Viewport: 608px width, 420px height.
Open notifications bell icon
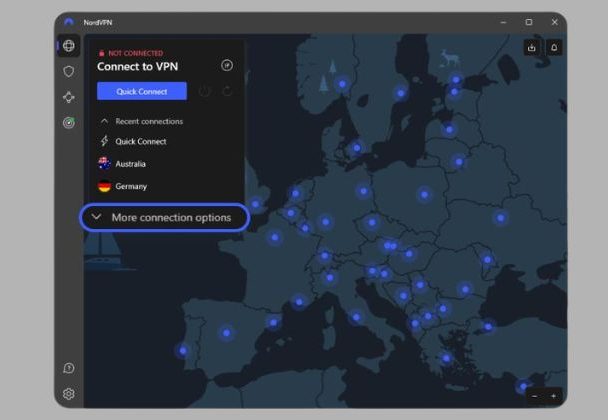coord(554,47)
